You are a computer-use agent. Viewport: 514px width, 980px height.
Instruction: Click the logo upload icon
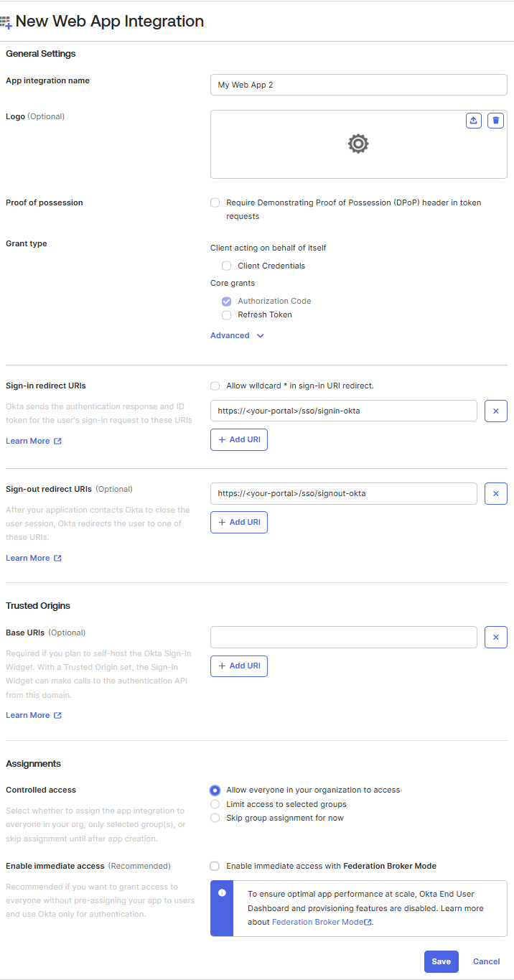point(473,121)
